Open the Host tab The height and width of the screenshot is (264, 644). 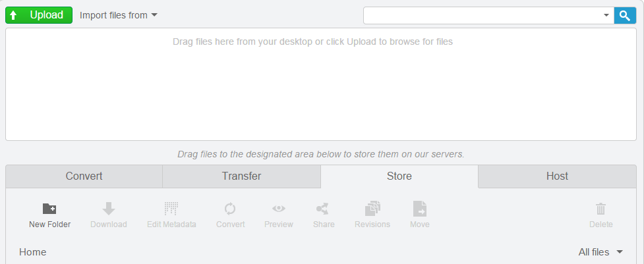558,176
